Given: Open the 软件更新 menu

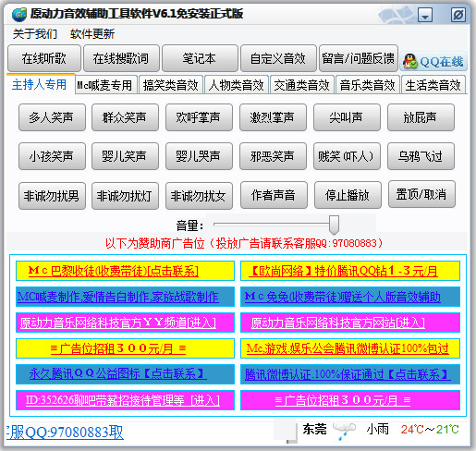Looking at the screenshot, I should pos(92,33).
